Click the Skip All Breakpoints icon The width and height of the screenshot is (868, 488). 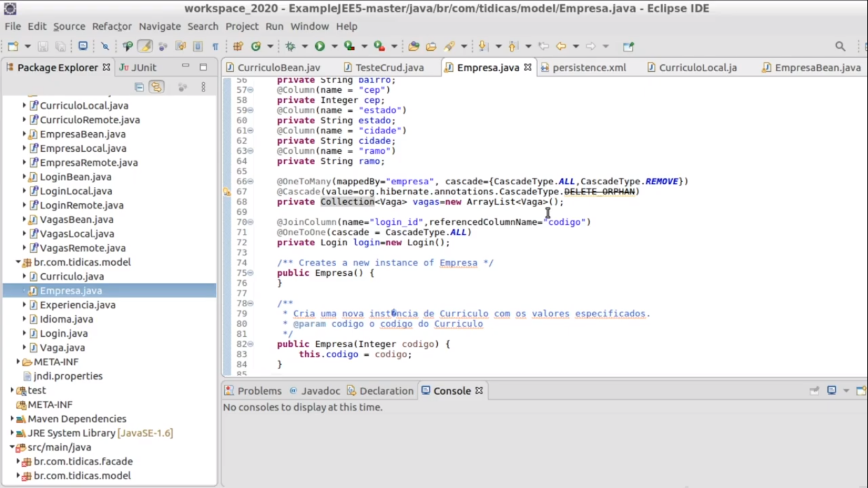105,46
